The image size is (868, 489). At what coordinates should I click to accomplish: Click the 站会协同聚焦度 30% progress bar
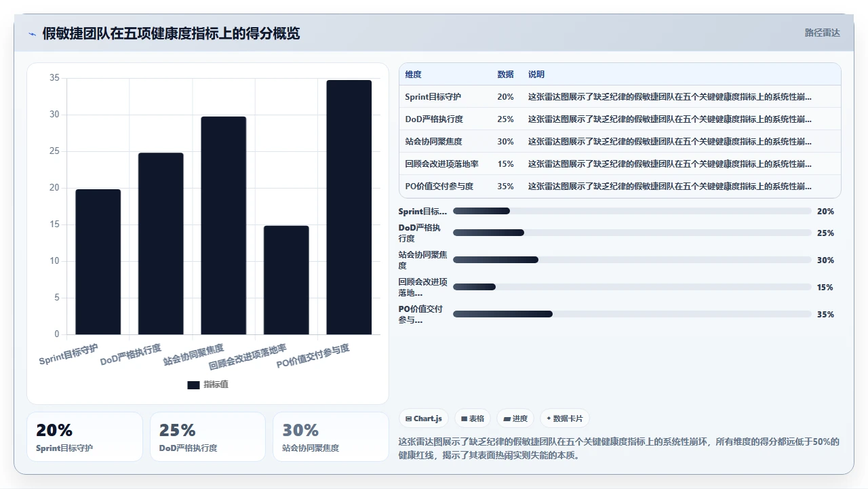tap(632, 260)
